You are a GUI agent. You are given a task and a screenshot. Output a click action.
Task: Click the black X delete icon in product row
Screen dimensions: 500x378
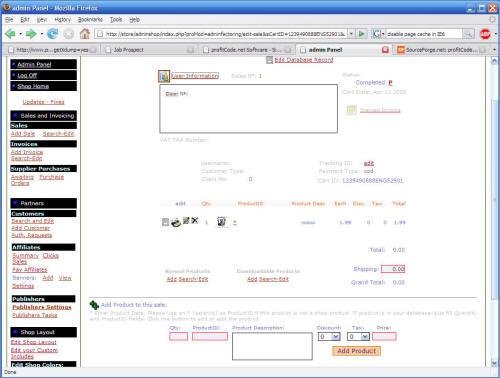tap(195, 220)
